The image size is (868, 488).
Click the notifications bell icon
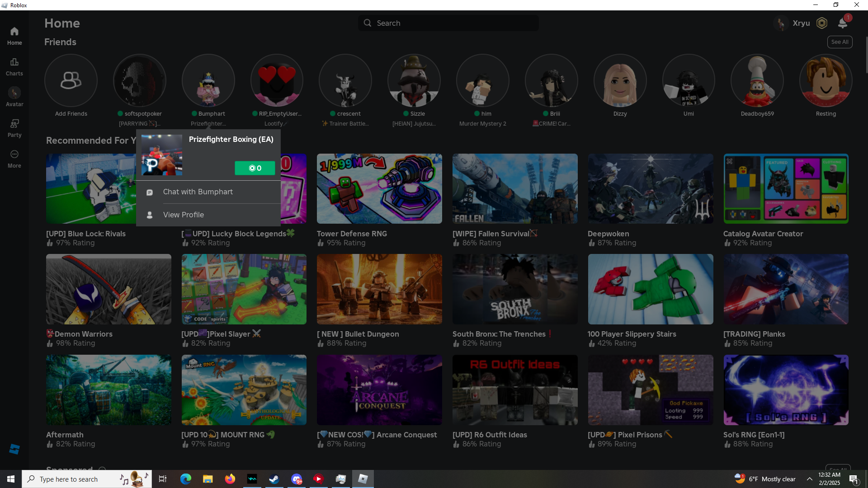(x=843, y=23)
